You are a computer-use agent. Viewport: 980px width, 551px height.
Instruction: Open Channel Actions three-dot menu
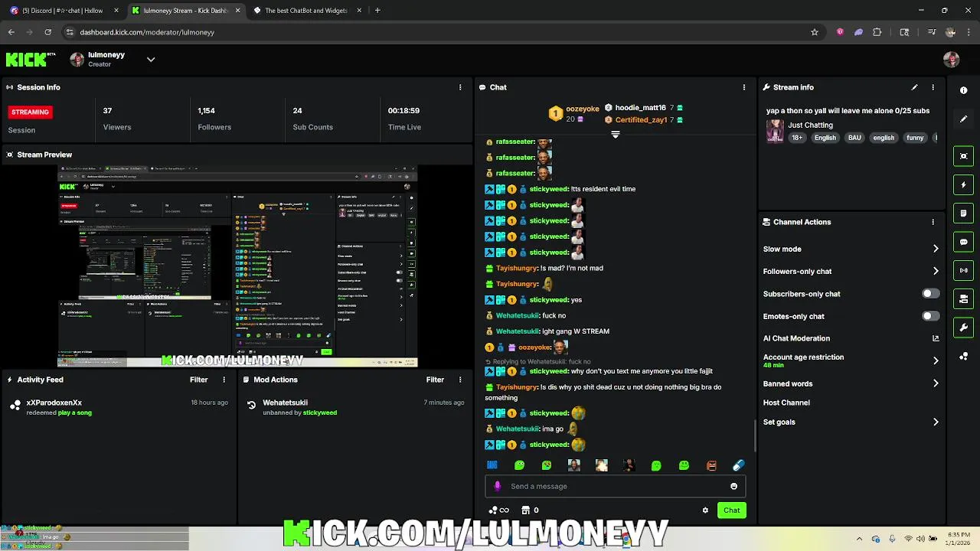(933, 222)
